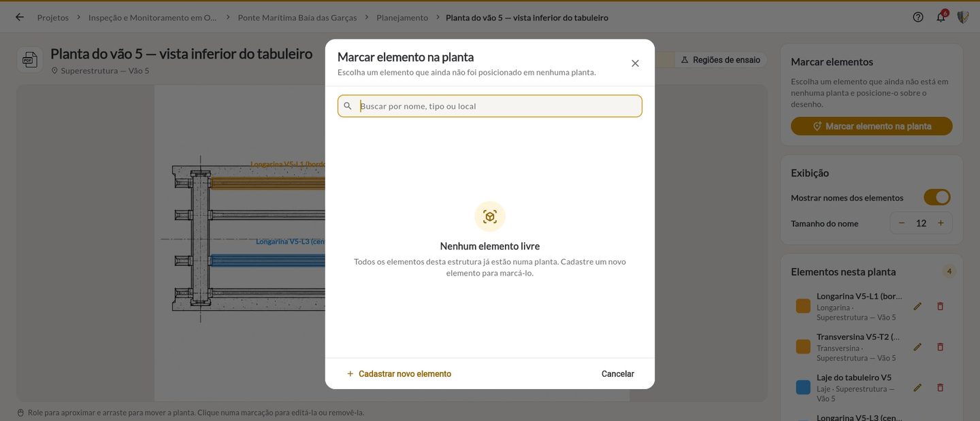Click Laje do tabuleiro V5 blue swatch

coord(803,388)
